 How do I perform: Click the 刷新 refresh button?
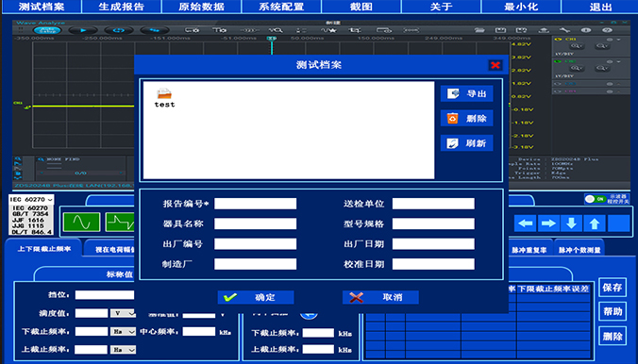click(466, 143)
